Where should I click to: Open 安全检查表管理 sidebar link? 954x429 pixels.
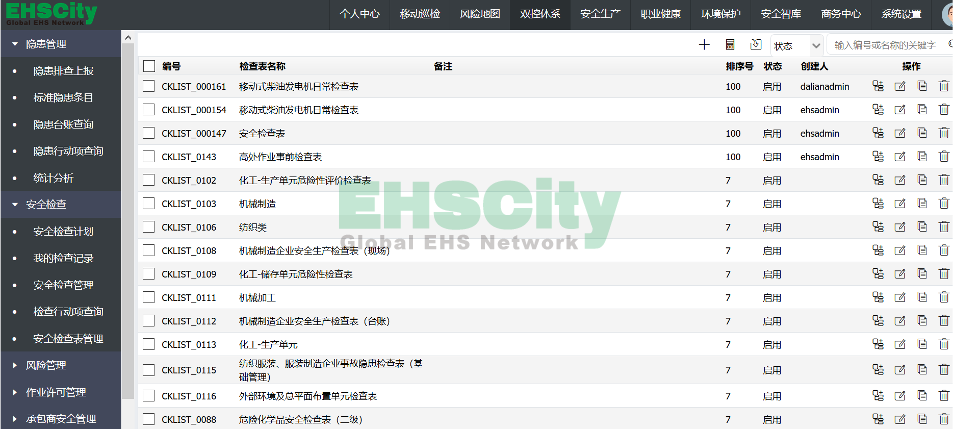[68, 338]
